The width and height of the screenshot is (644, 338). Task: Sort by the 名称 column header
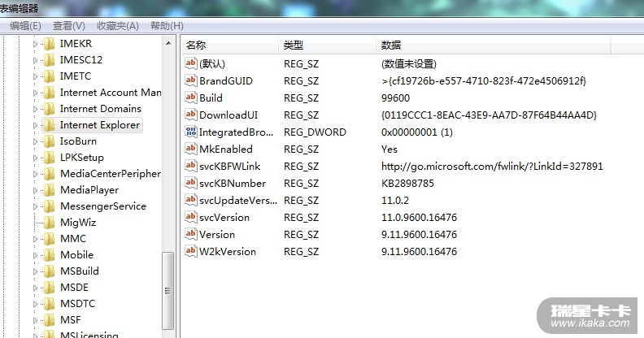(x=230, y=45)
